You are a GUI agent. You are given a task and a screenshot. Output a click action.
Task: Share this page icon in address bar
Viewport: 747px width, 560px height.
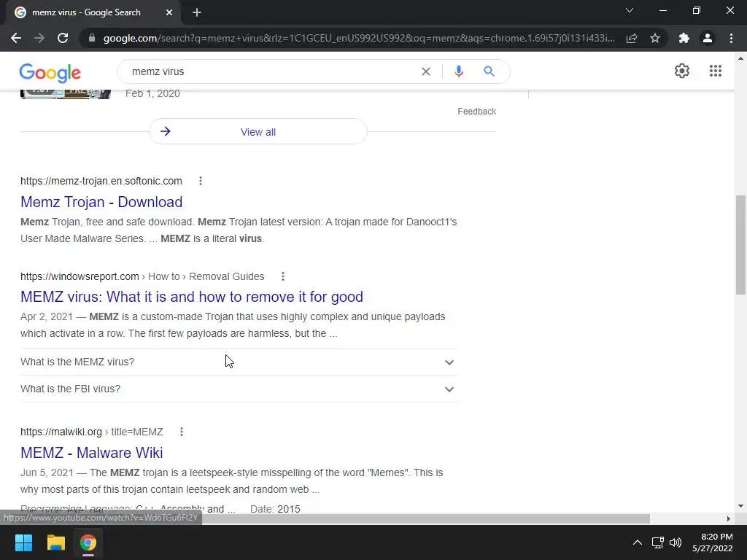pyautogui.click(x=632, y=38)
